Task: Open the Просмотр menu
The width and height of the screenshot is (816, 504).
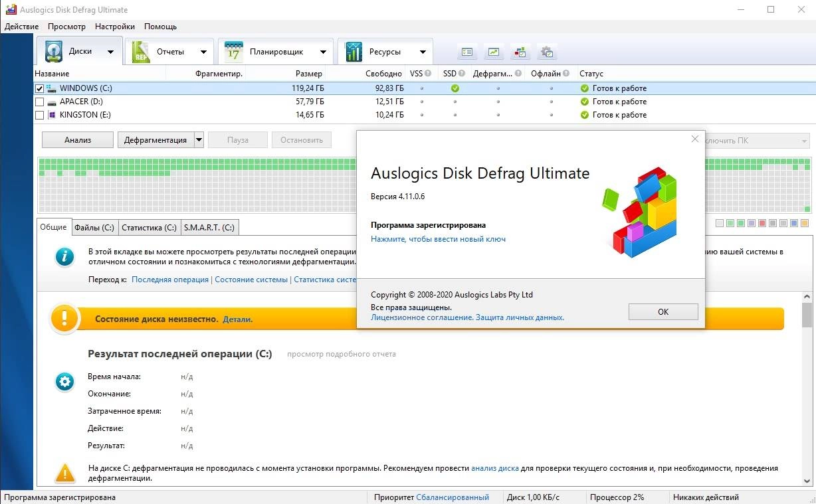Action: click(66, 27)
